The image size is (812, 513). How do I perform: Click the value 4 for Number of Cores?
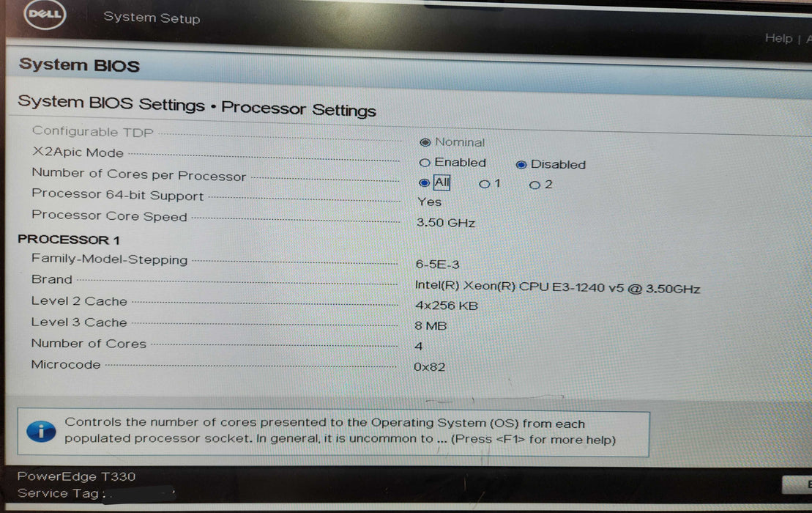(418, 346)
